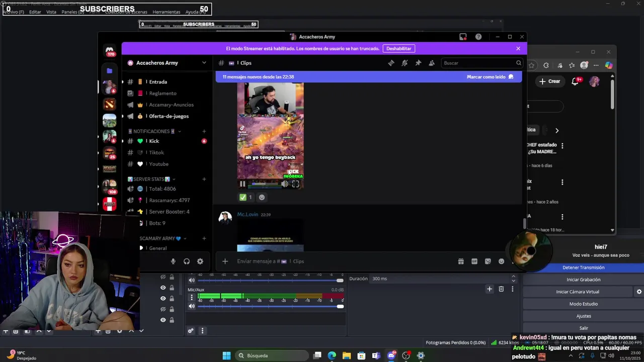Open GIF picker in message bar
644x362 pixels.
pyautogui.click(x=474, y=261)
